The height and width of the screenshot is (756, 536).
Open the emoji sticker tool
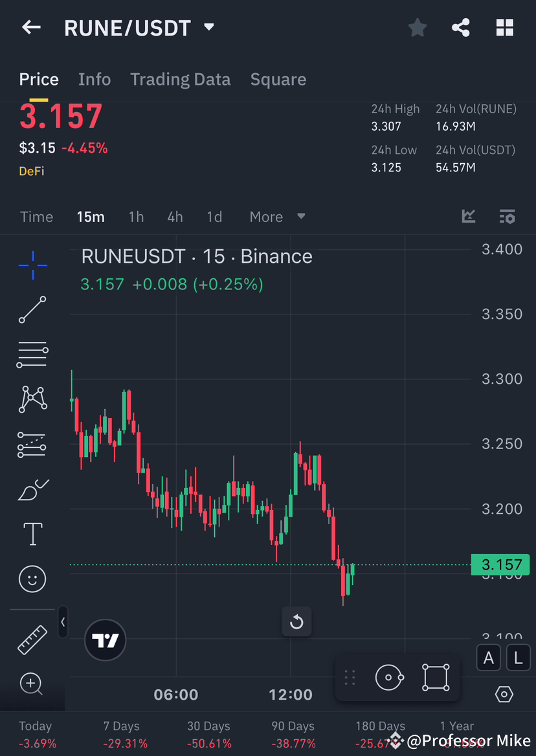pos(32,579)
